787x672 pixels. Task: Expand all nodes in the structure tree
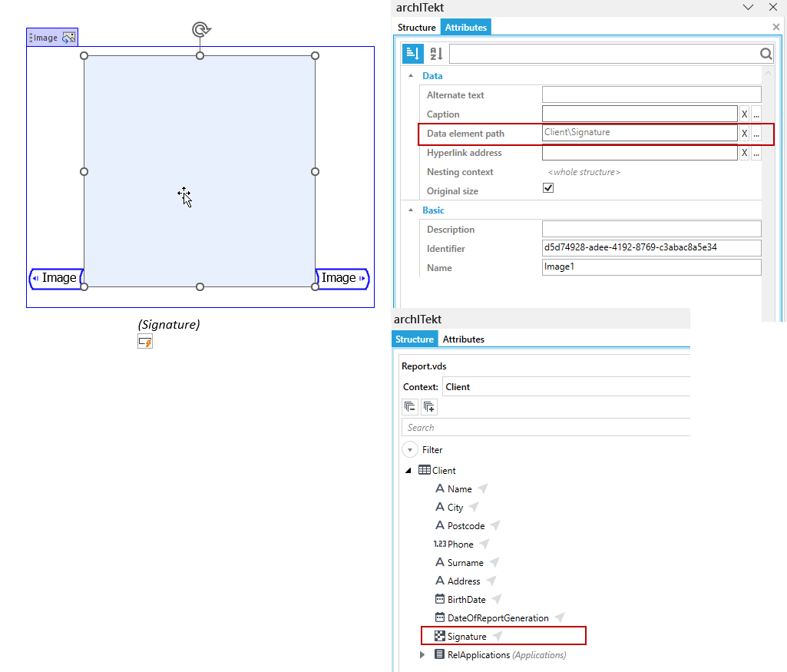[x=429, y=406]
